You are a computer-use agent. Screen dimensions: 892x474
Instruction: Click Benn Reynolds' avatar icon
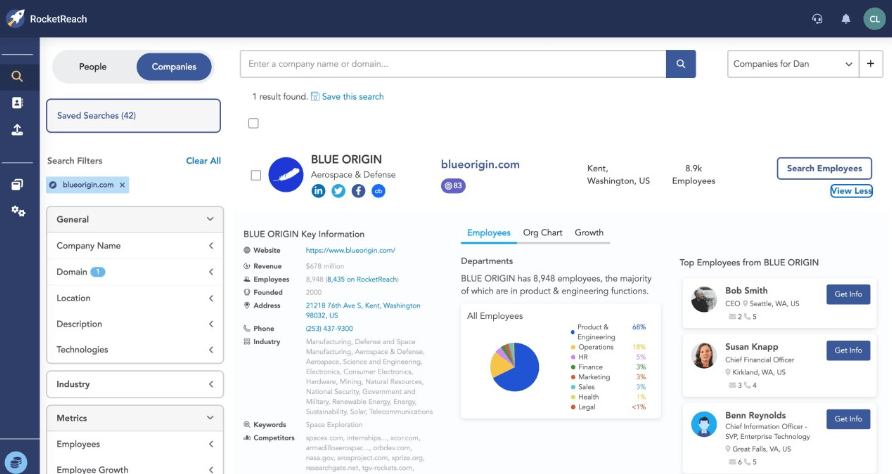coord(704,424)
